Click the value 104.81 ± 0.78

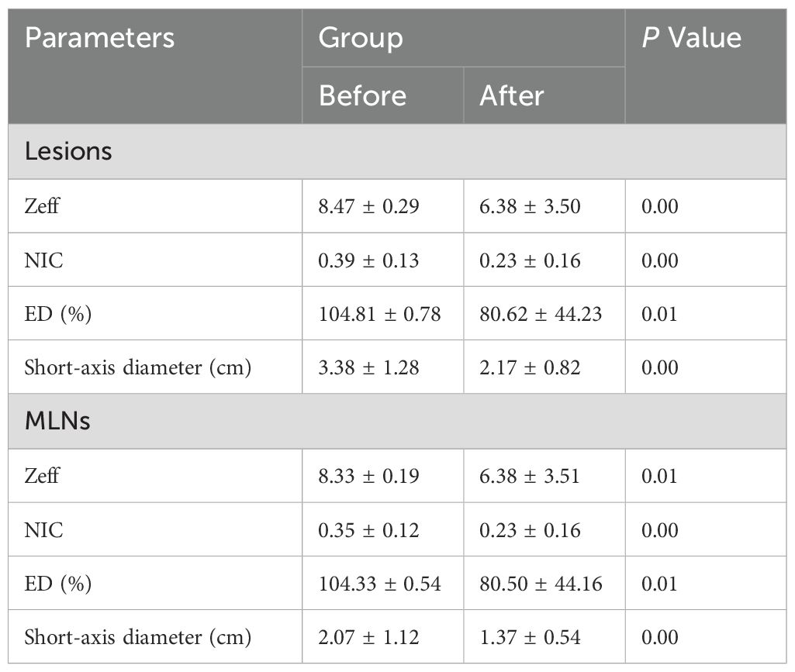[380, 314]
